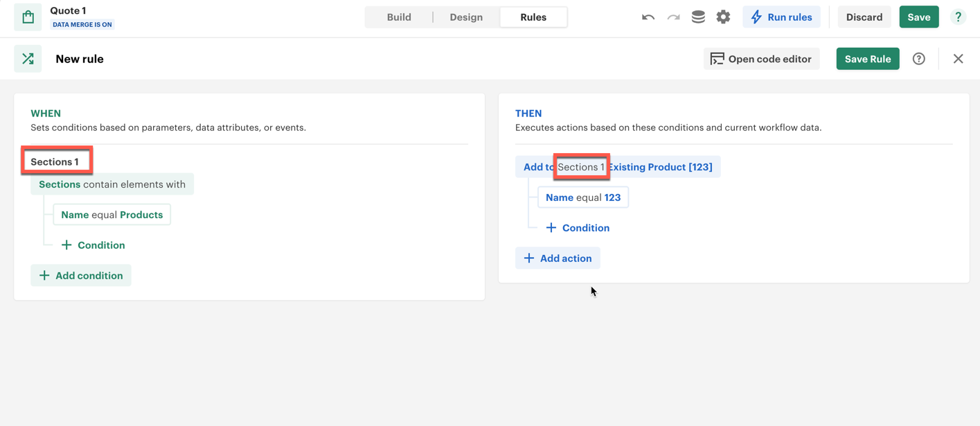Open the code editor
Screen dimensions: 980x426
click(x=761, y=59)
